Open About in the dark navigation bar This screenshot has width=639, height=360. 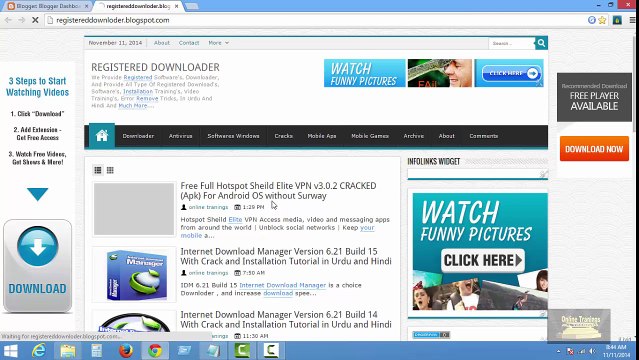point(446,136)
